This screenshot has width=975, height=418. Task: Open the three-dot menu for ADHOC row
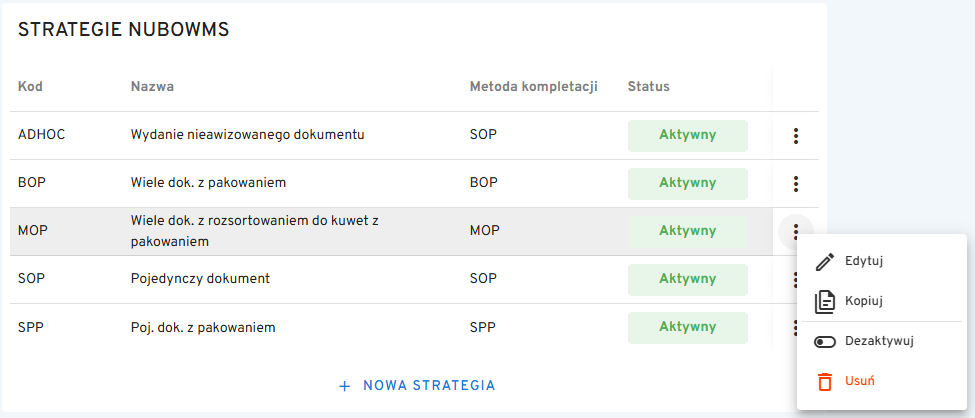(x=795, y=136)
